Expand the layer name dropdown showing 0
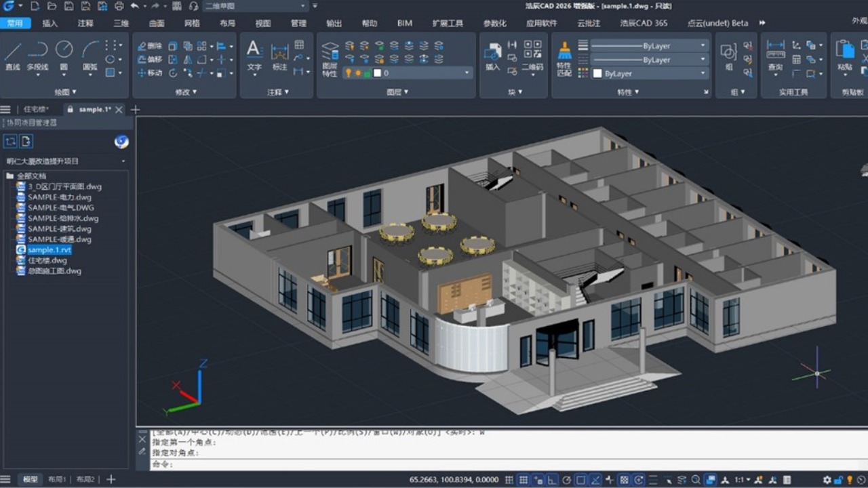Image resolution: width=868 pixels, height=488 pixels. pos(467,73)
